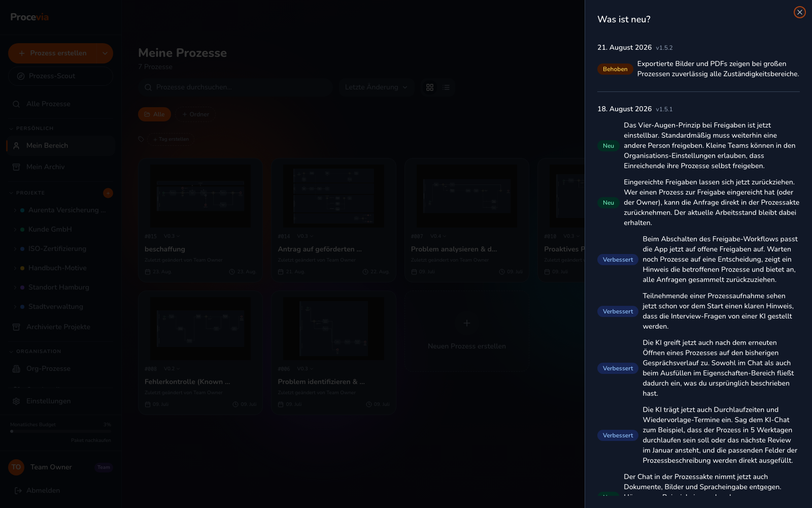Viewport: 812px width, 508px height.
Task: Click the "v1.5.1" version label
Action: (664, 109)
